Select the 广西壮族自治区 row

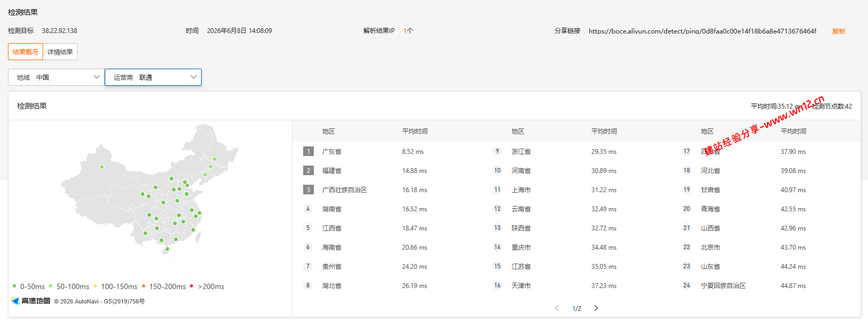point(388,190)
